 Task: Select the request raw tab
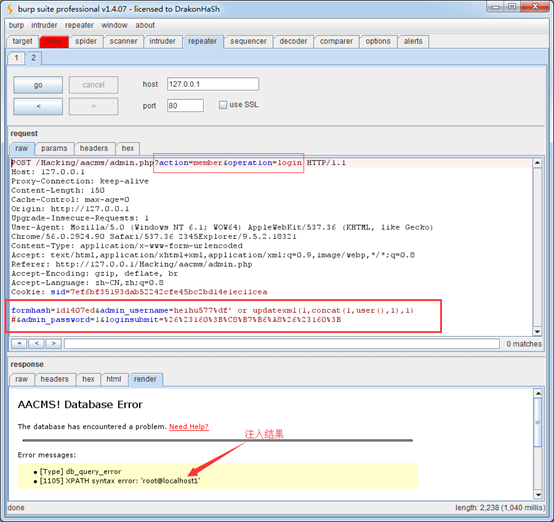[22, 148]
